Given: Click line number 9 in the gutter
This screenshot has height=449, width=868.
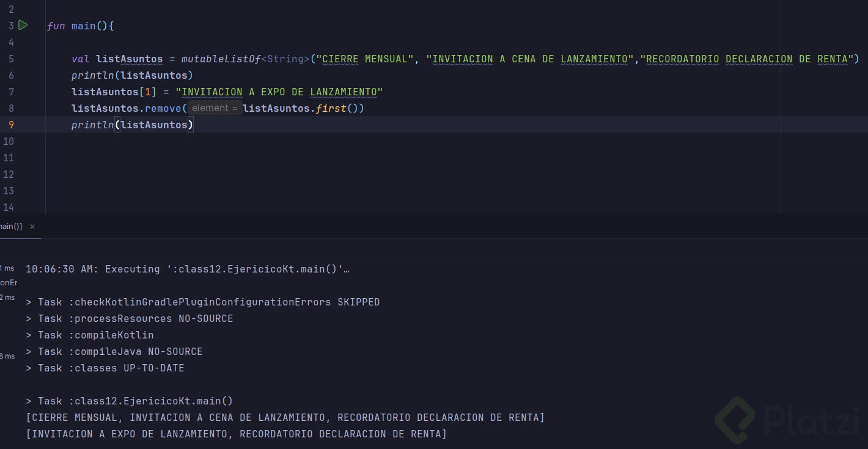Looking at the screenshot, I should (11, 125).
